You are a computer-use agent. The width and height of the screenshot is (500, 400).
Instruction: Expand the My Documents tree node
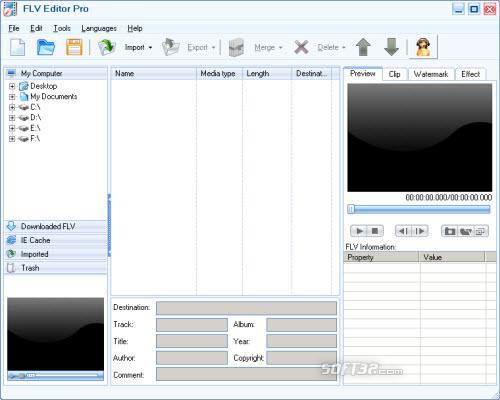[12, 97]
